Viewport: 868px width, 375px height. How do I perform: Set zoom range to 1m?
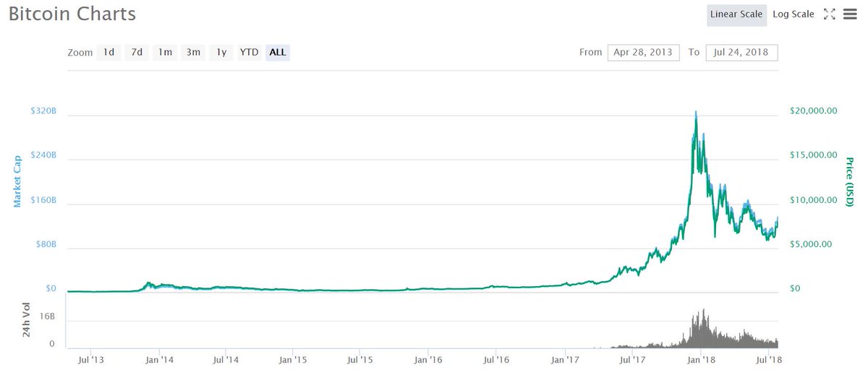(x=166, y=52)
